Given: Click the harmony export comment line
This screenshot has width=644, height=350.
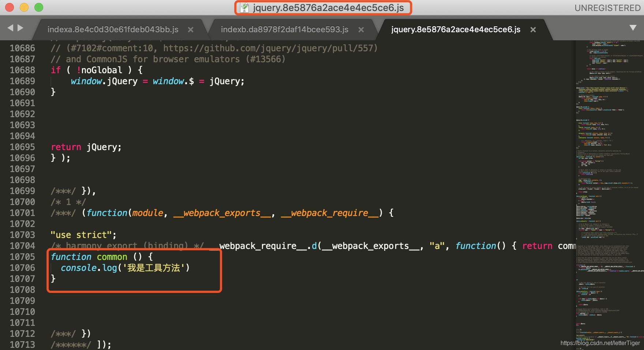Looking at the screenshot, I should tap(127, 246).
